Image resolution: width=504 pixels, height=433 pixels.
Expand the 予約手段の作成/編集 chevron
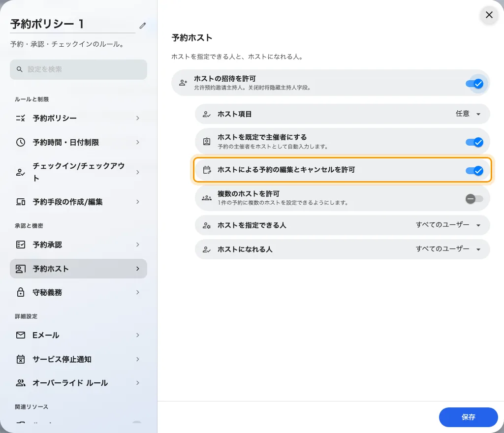click(138, 202)
